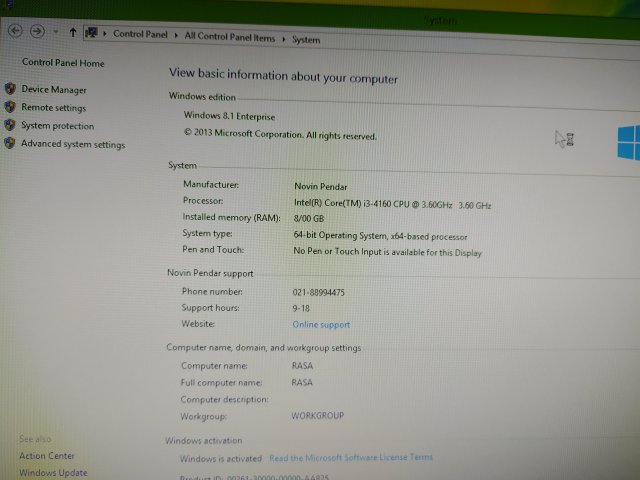Expand chevron after All Control Panel Items
This screenshot has width=640, height=480.
pos(285,39)
